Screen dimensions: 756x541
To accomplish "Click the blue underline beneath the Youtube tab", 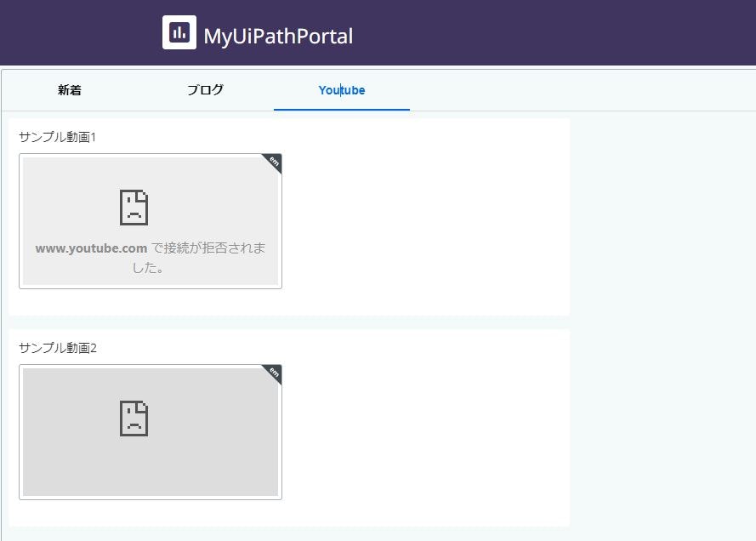I will [341, 106].
